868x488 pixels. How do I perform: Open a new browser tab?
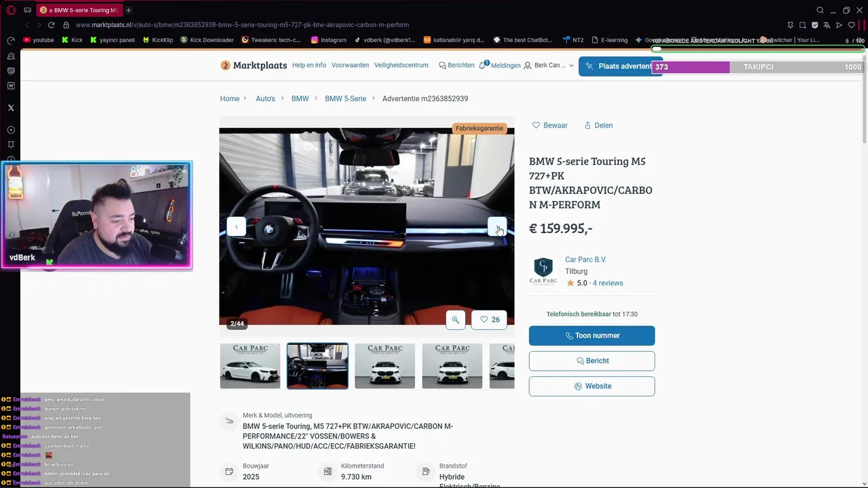tap(128, 10)
